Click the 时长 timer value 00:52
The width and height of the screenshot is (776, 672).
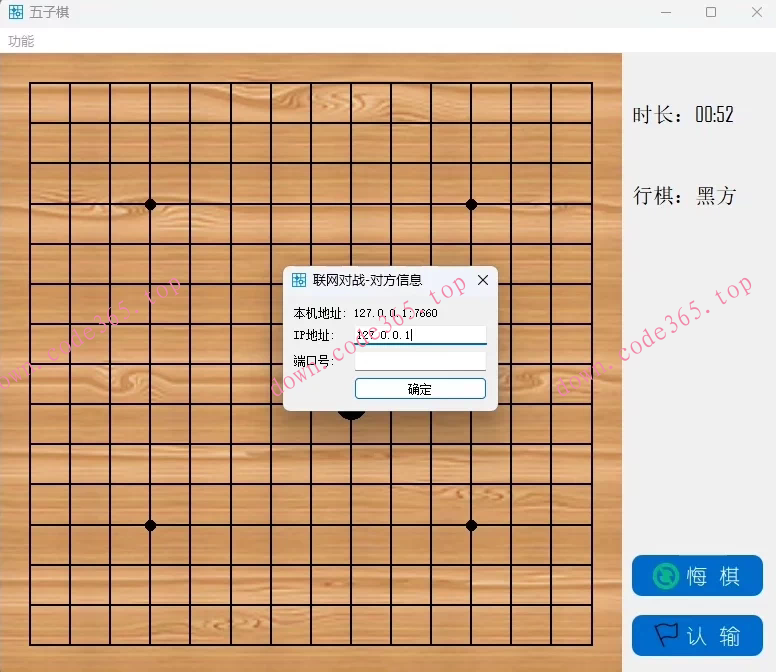(714, 115)
